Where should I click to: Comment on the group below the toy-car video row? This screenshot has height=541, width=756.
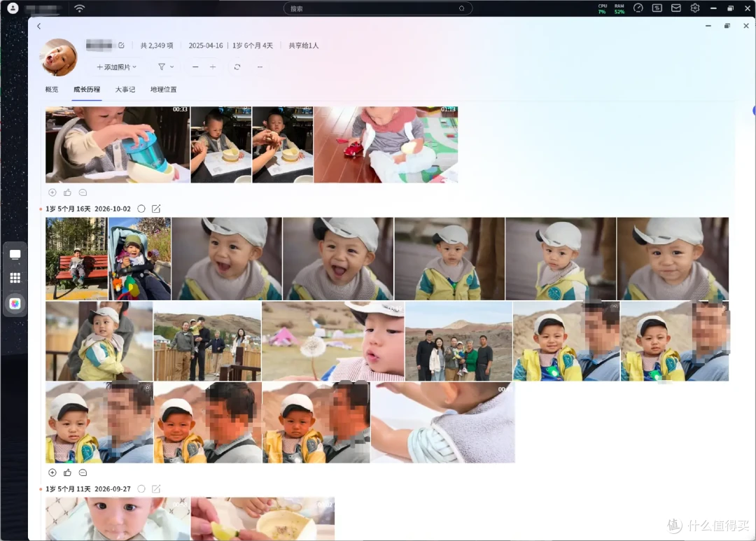83,192
